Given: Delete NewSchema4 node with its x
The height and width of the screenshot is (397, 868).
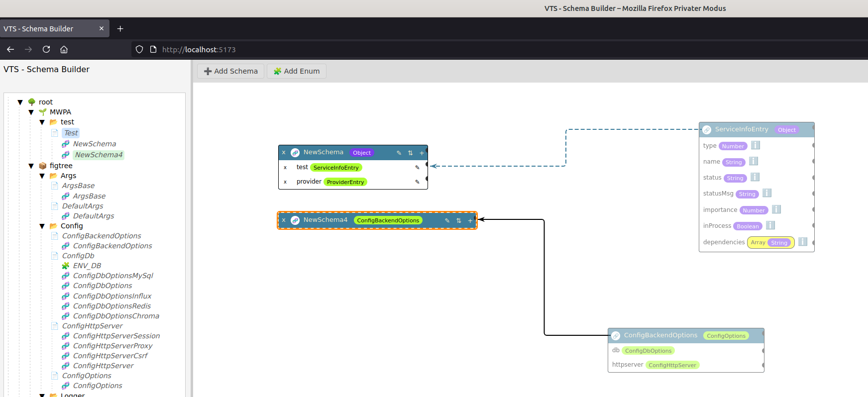Looking at the screenshot, I should (284, 220).
